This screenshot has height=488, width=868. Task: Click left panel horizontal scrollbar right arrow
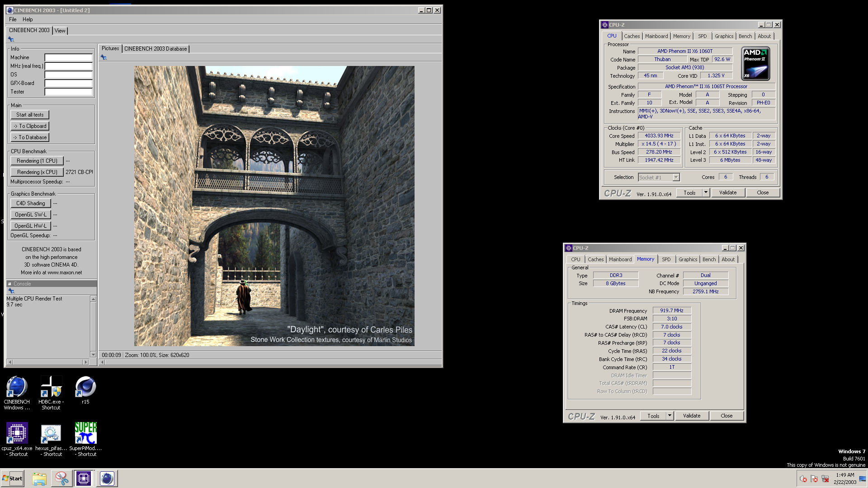[85, 362]
